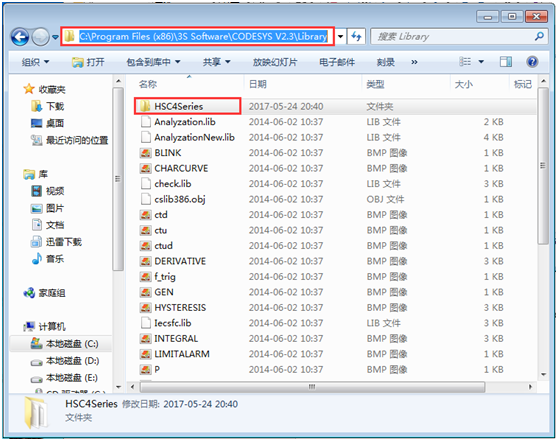
Task: Show more toolbar commands chevron
Action: tap(414, 62)
